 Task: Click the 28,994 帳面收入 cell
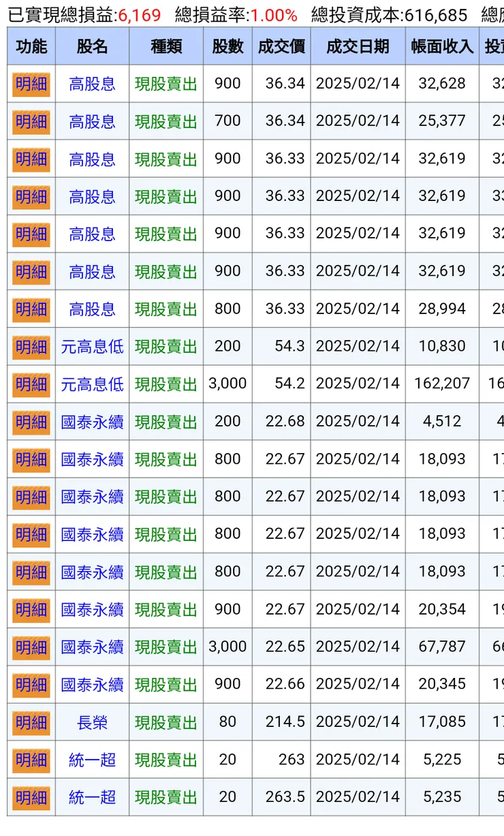pos(442,309)
